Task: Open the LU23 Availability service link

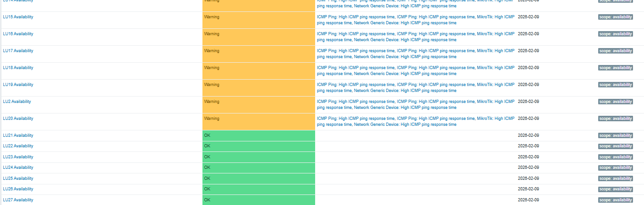Action: tap(18, 157)
